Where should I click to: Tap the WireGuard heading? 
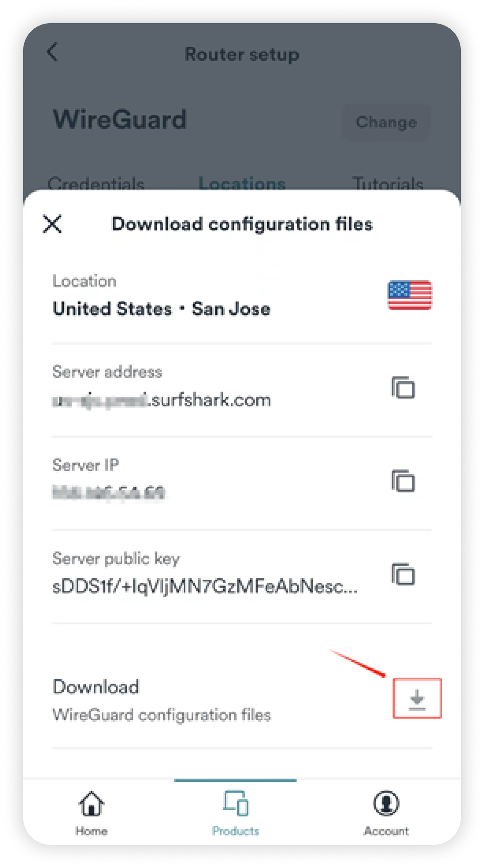coord(120,119)
